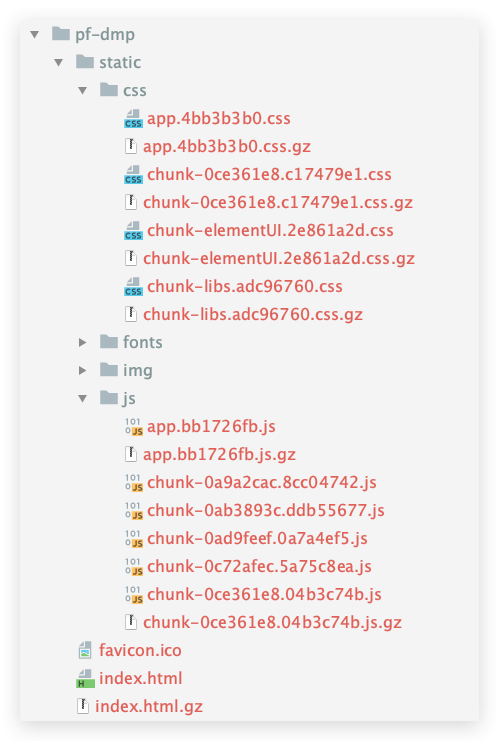Viewport: 499px width, 741px height.
Task: Expand the fonts folder arrow
Action: coord(83,342)
